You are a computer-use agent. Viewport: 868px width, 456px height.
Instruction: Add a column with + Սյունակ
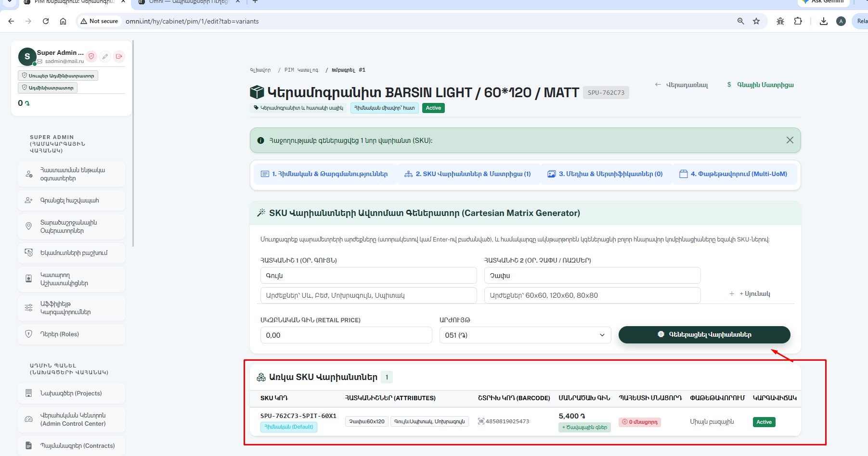[750, 294]
